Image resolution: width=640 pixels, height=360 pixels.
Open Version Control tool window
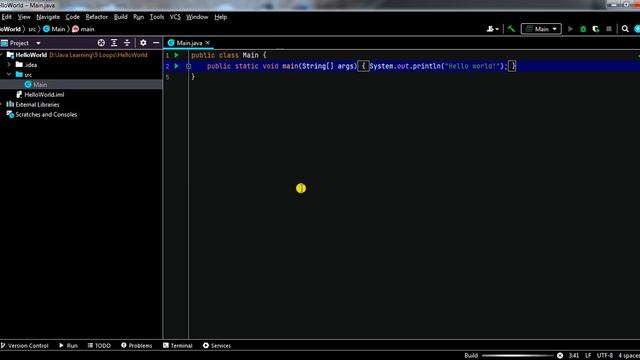tap(24, 345)
